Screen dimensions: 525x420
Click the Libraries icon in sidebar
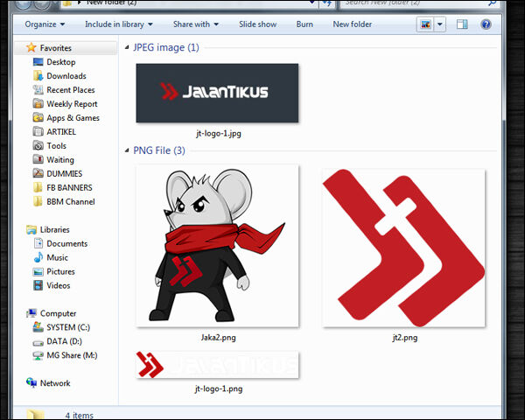coord(31,230)
